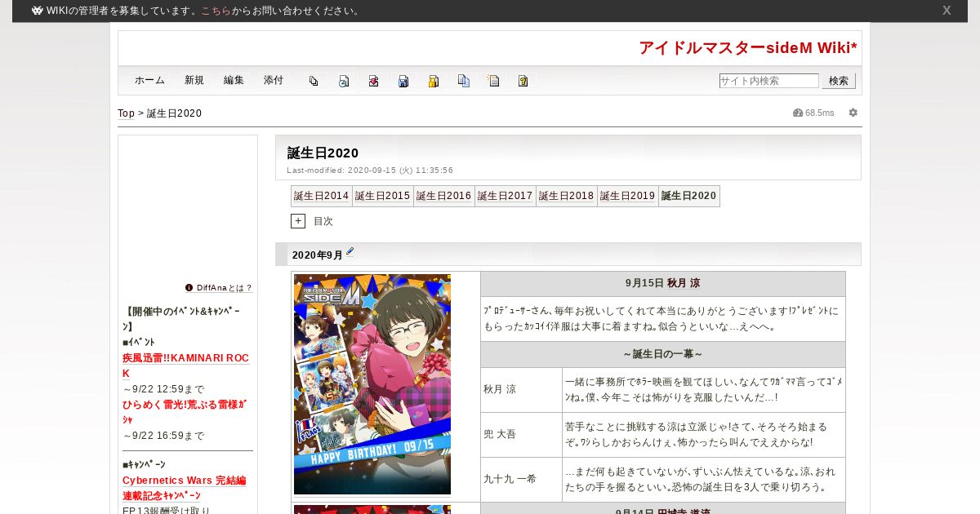
Task: Click the 検索 search button
Action: [x=839, y=81]
